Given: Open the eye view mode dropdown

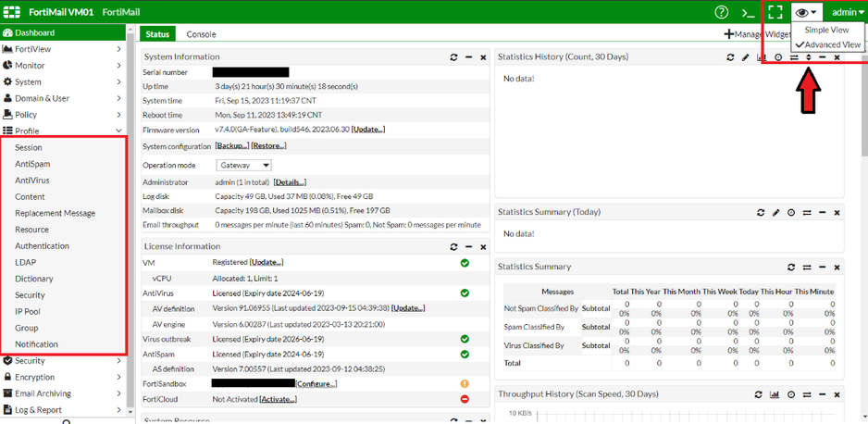Looking at the screenshot, I should (x=807, y=12).
